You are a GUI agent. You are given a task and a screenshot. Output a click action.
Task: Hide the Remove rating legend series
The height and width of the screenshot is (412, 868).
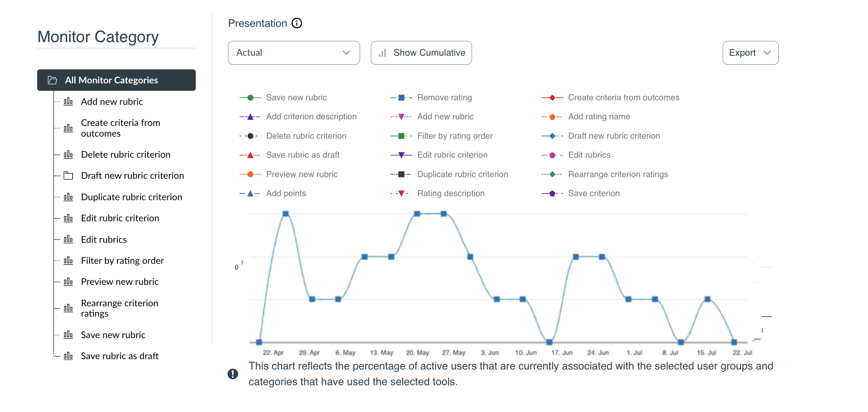pos(444,98)
